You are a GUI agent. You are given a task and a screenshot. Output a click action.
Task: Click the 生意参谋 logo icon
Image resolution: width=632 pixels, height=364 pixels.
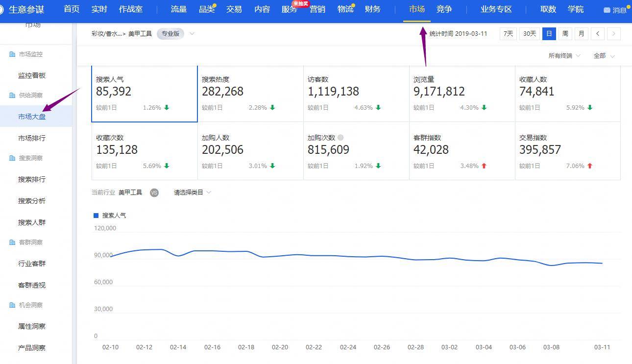click(1, 9)
